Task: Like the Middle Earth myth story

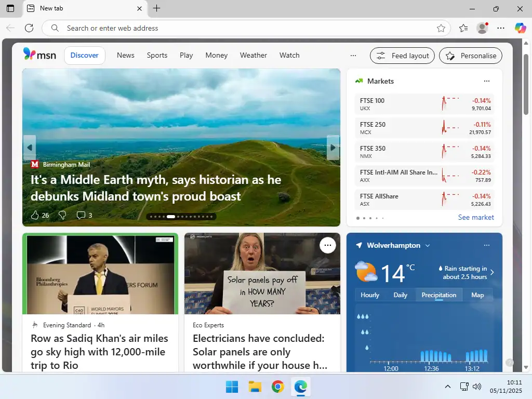Action: [35, 215]
